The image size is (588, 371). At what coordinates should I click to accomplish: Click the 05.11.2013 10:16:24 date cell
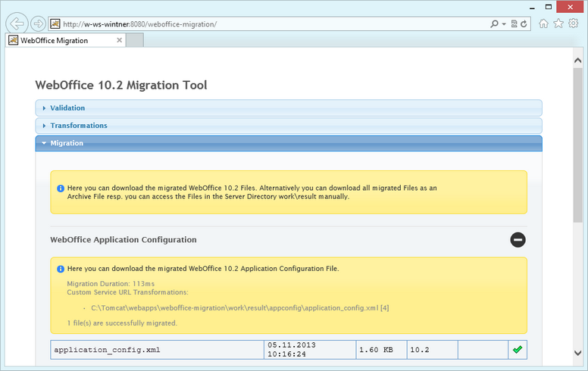point(310,350)
